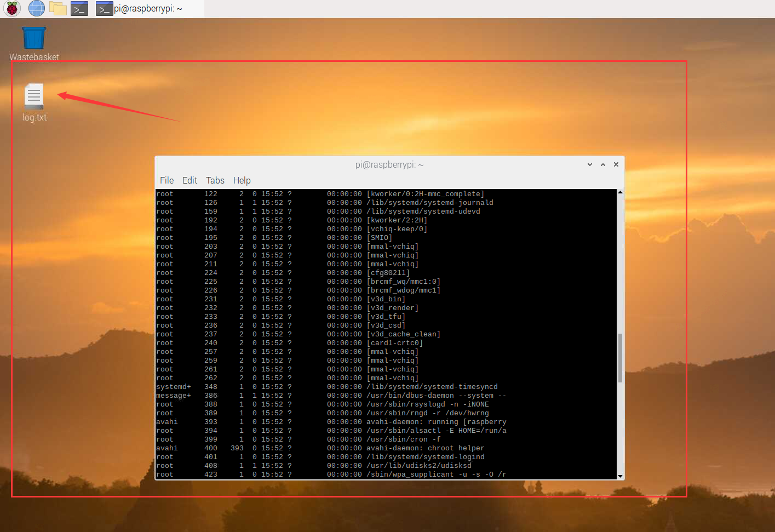Click the avahi-daemon: chroot helper line
The width and height of the screenshot is (775, 532).
(320, 448)
